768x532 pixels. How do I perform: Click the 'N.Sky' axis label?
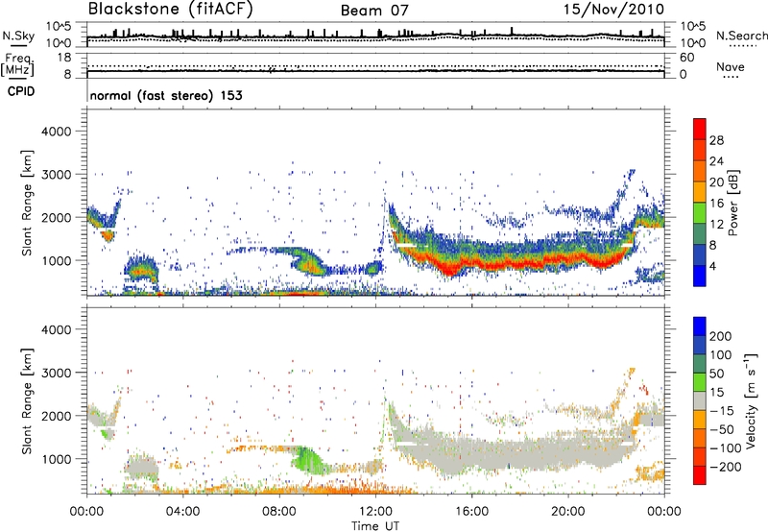click(18, 36)
